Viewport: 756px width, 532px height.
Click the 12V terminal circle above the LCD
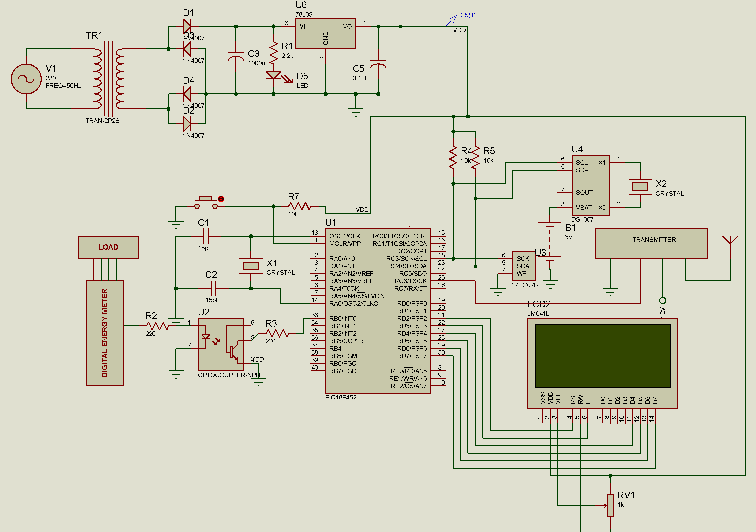click(662, 301)
